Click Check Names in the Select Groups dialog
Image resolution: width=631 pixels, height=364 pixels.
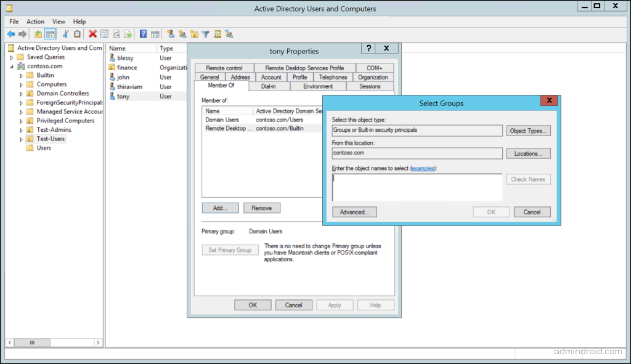click(x=529, y=179)
